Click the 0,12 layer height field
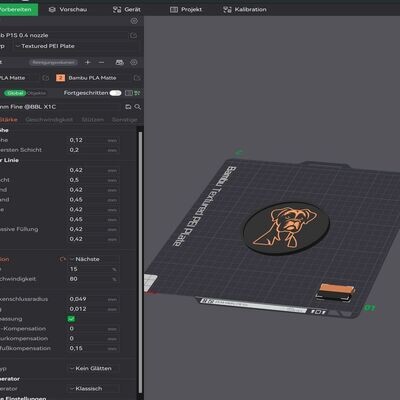This screenshot has height=400, width=400. pyautogui.click(x=93, y=140)
